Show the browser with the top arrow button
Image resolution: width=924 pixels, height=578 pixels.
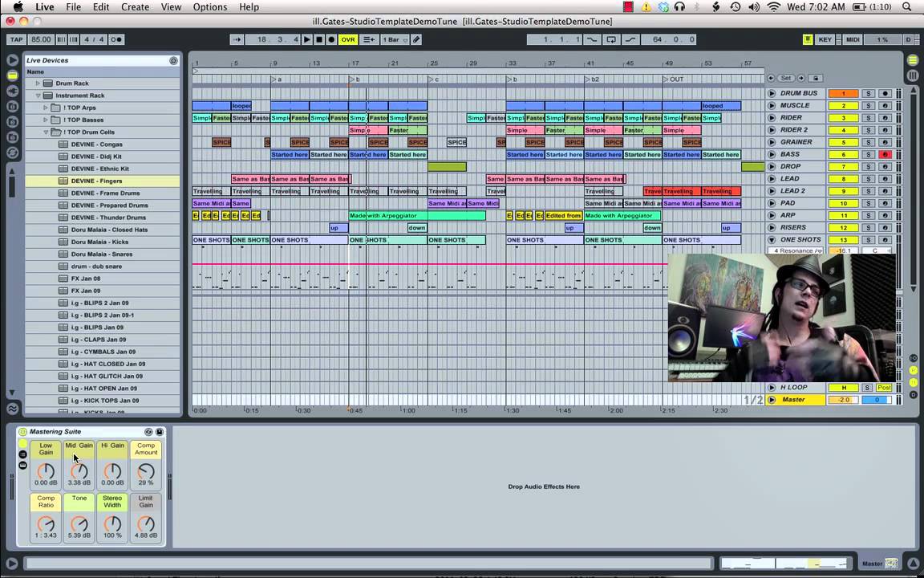[x=12, y=60]
